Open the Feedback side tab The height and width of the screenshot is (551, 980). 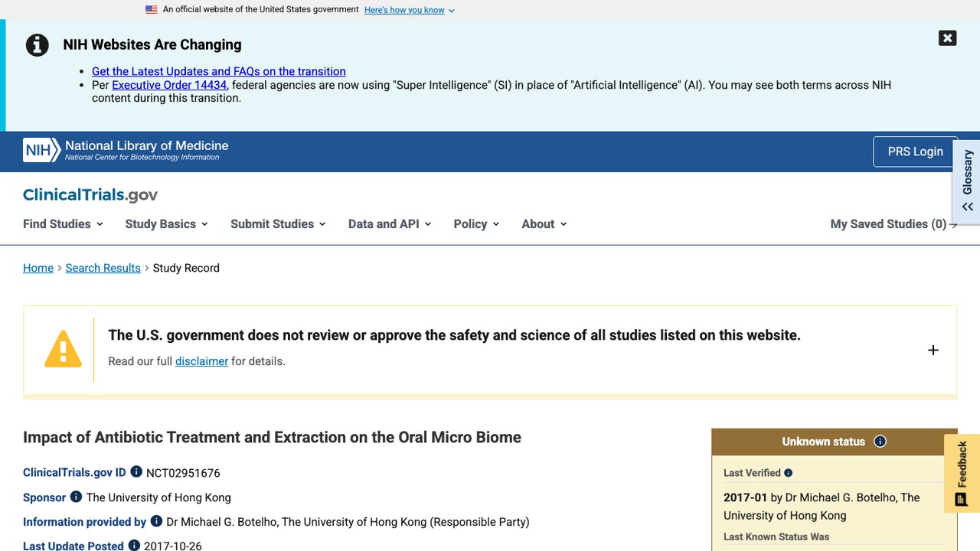point(962,474)
